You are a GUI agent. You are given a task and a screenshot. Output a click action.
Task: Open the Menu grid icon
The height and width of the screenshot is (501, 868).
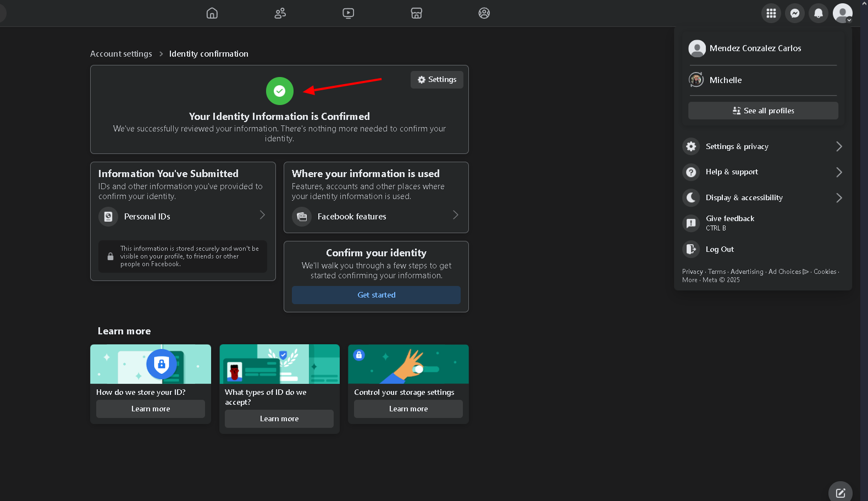(771, 13)
